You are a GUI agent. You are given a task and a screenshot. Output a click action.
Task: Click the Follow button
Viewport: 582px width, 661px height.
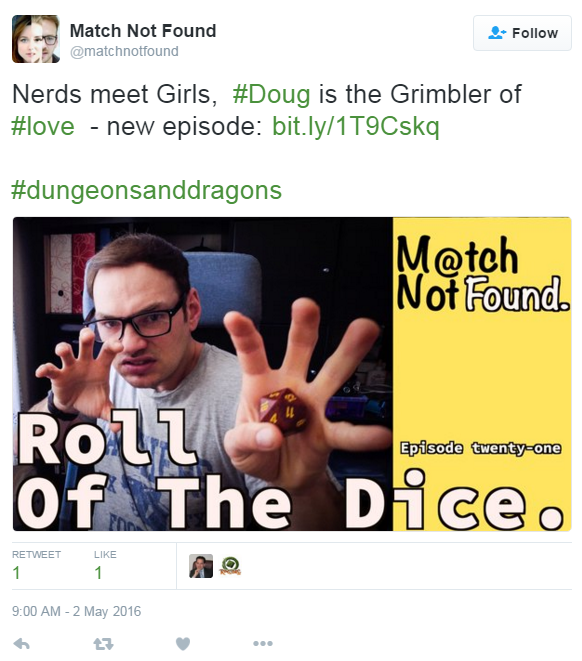522,33
